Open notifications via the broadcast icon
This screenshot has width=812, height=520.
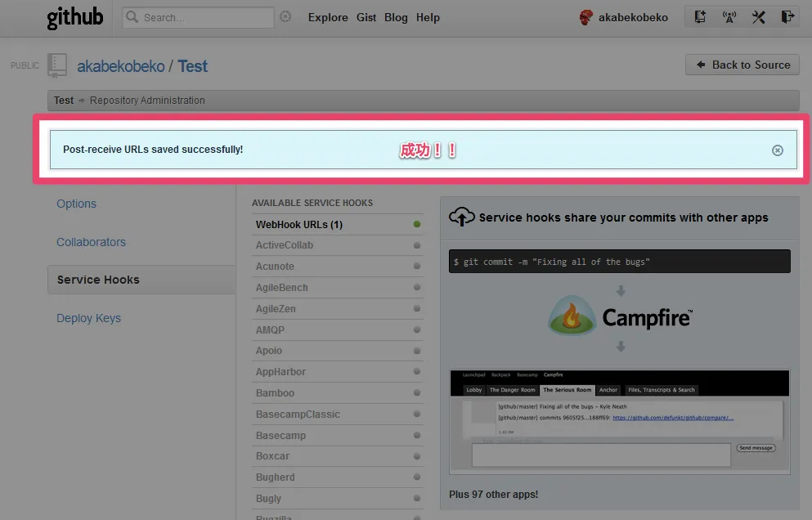(729, 17)
